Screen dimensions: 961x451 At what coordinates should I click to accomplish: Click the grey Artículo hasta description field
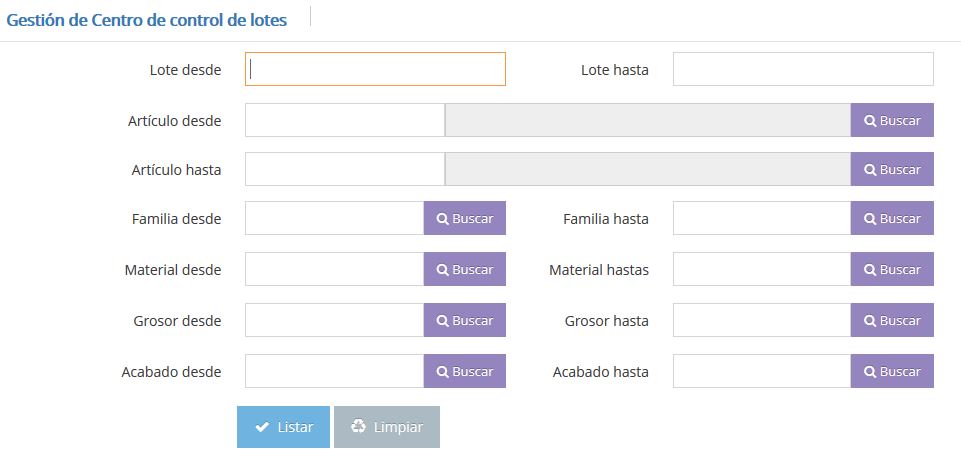pos(648,169)
